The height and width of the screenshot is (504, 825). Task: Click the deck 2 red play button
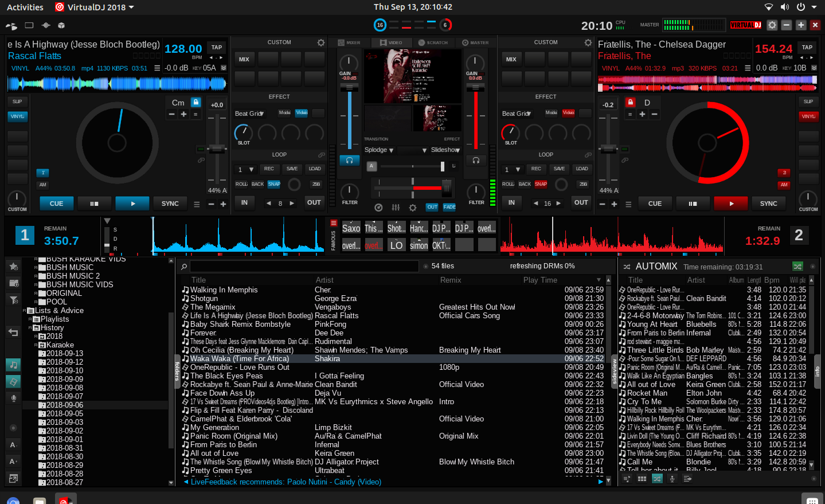(x=731, y=204)
